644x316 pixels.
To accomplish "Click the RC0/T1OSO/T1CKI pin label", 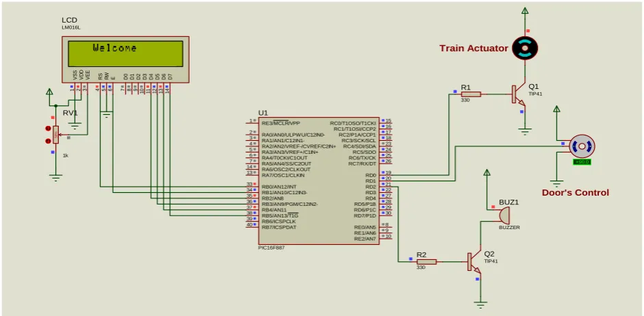I will point(353,123).
